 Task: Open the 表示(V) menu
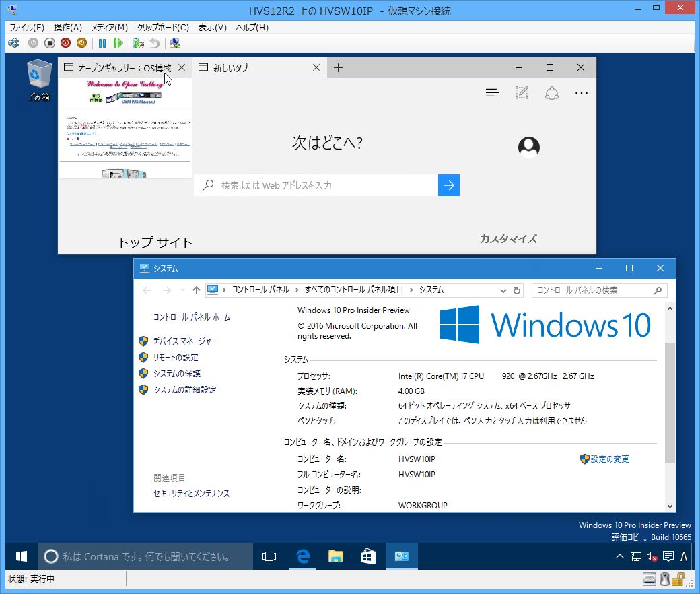pos(212,28)
